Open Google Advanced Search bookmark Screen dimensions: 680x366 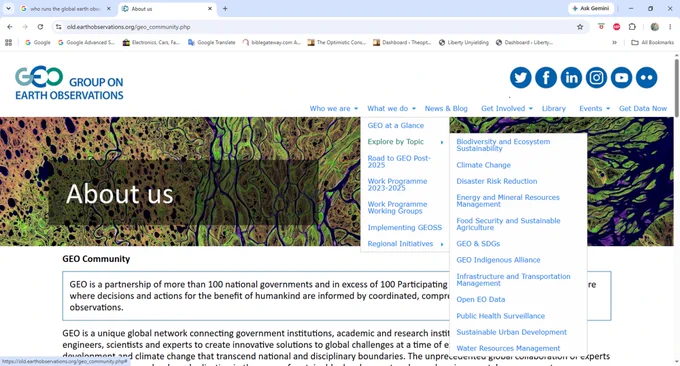click(86, 42)
